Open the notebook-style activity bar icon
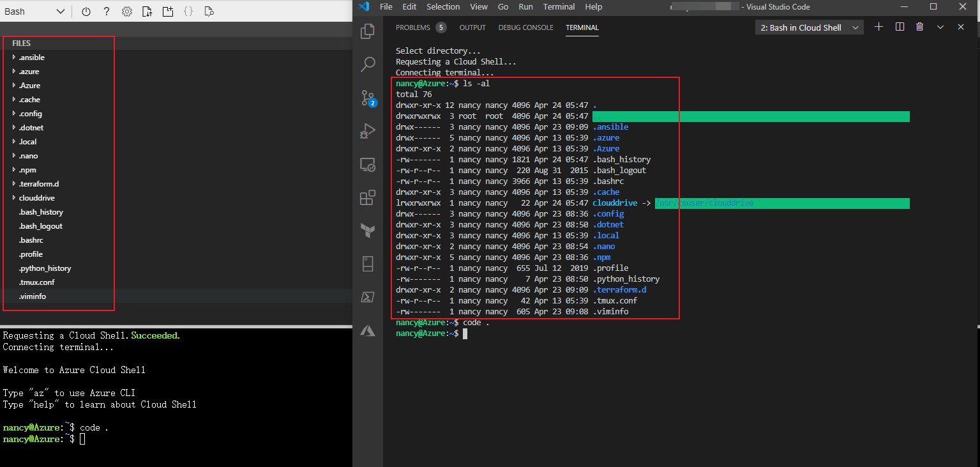 click(x=368, y=263)
